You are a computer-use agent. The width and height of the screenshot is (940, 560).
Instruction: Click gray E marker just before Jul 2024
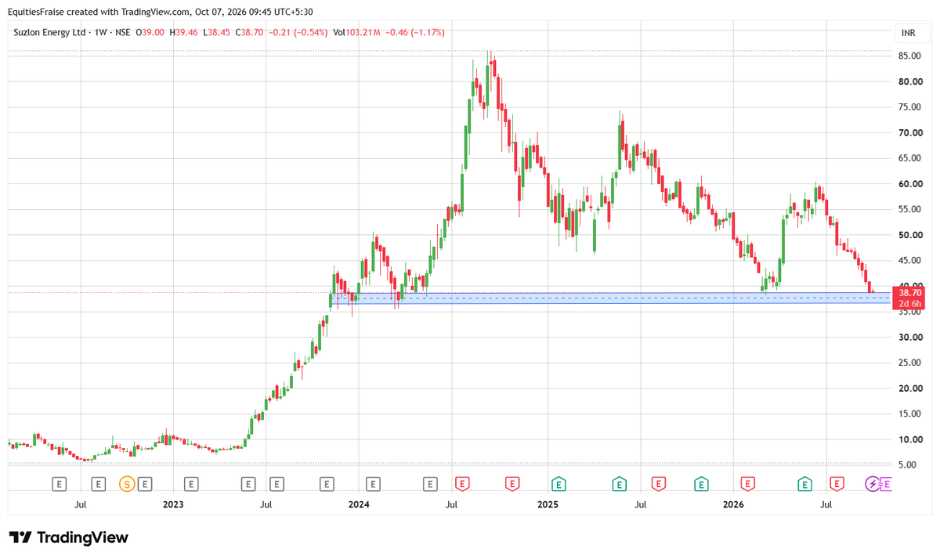coord(429,484)
